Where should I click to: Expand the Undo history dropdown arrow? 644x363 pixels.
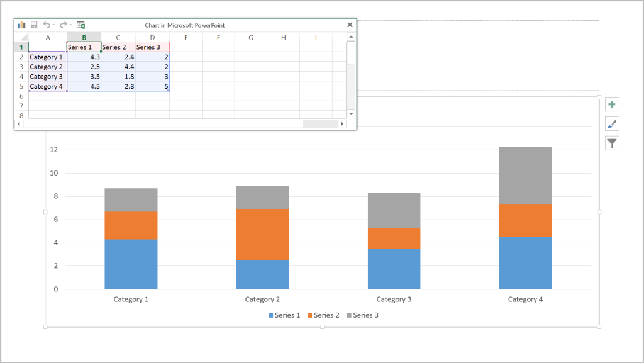[x=53, y=25]
